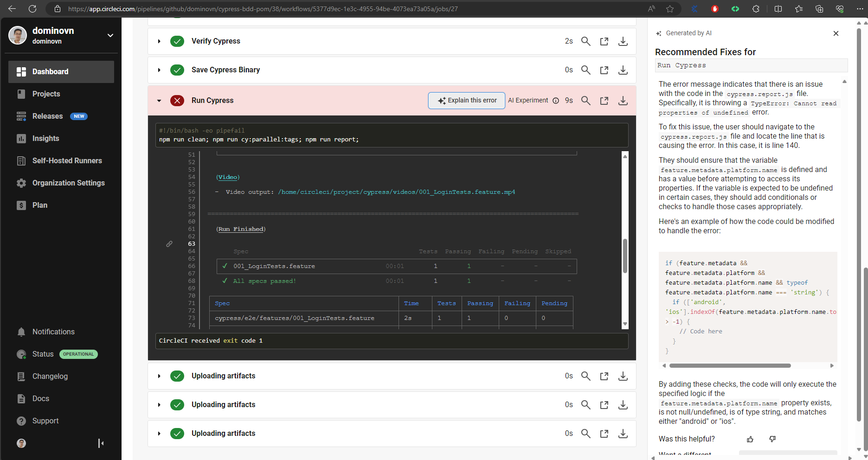Image resolution: width=868 pixels, height=460 pixels.
Task: Click thumbs down for unhelpful feedback
Action: (x=772, y=439)
